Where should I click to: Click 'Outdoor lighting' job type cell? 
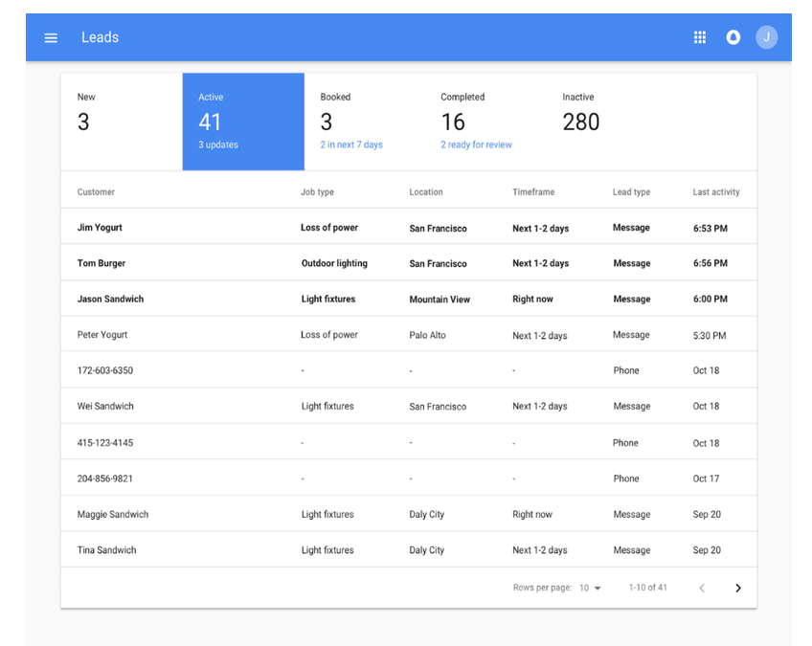click(x=334, y=263)
